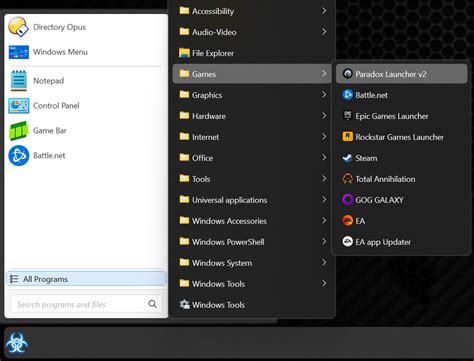This screenshot has width=474, height=361.
Task: Click the purple GOG GALAXY ring icon
Action: [x=347, y=200]
